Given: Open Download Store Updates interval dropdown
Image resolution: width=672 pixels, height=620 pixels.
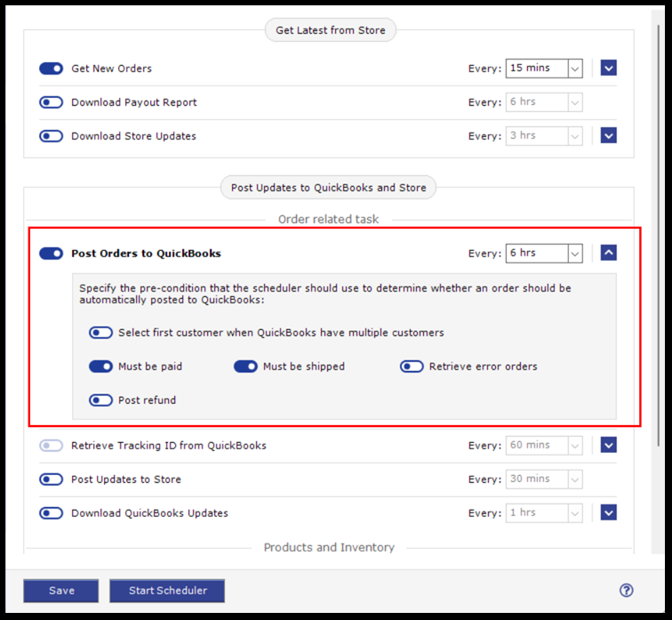Looking at the screenshot, I should (544, 136).
